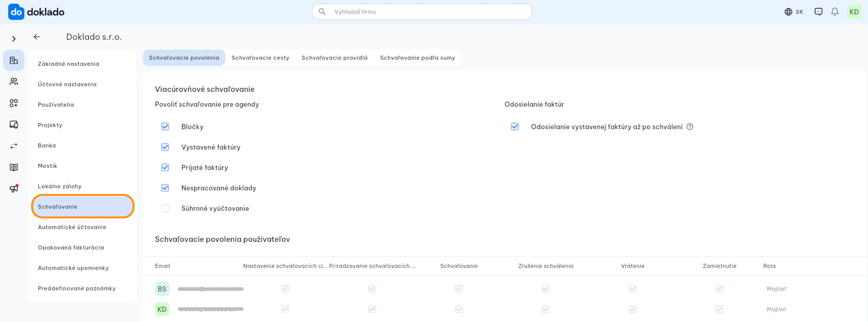Switch to Schvaľovacie povolenia tab
The height and width of the screenshot is (322, 868).
[x=184, y=58]
